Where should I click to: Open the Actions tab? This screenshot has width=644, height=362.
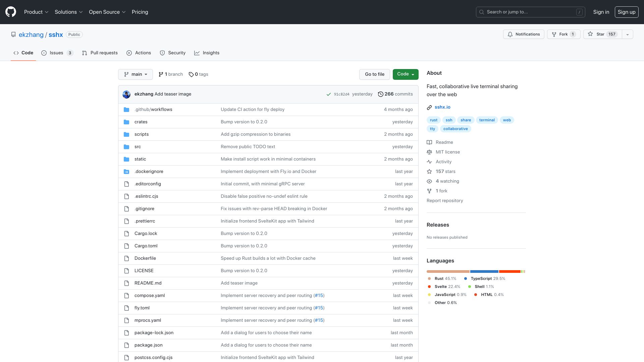[x=139, y=53]
